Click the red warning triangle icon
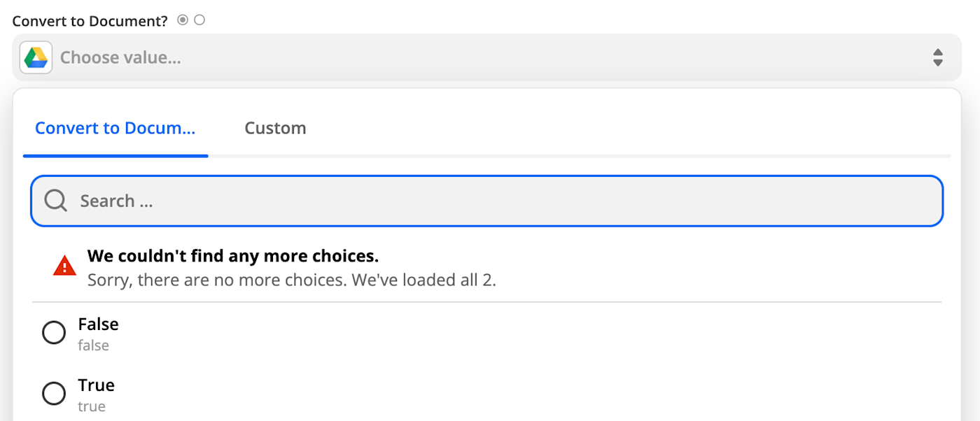The image size is (980, 421). tap(64, 266)
